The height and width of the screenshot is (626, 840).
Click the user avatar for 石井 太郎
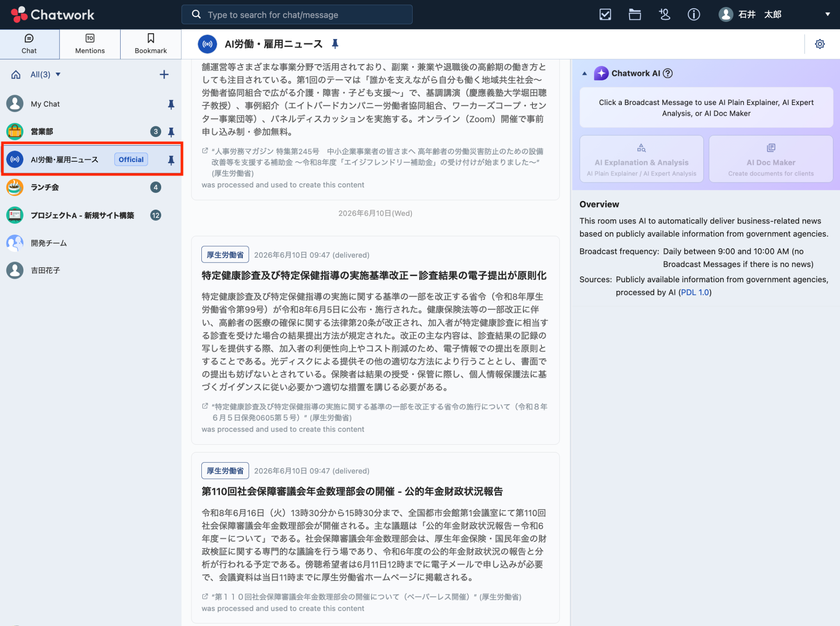(726, 15)
